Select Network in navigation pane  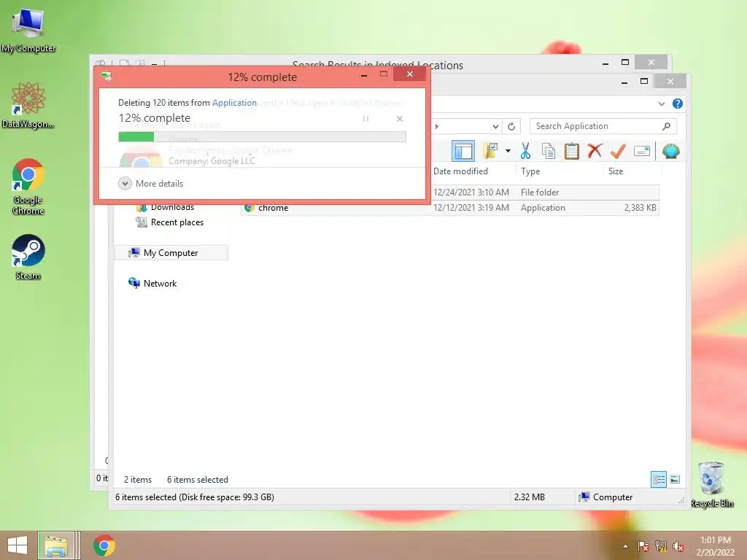pyautogui.click(x=152, y=284)
